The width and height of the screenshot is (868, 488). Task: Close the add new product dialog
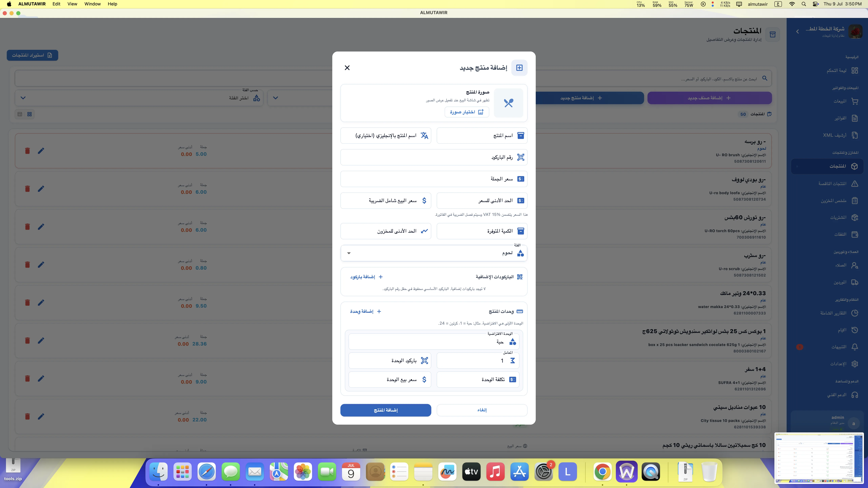347,68
